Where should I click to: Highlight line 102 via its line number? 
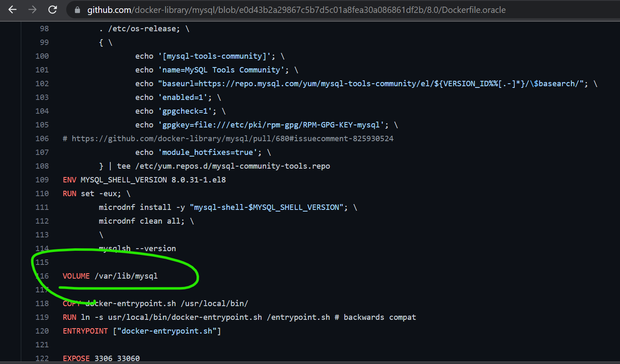tap(42, 84)
